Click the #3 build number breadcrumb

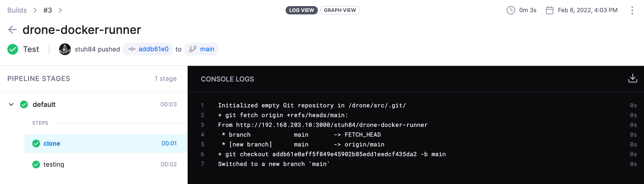click(x=47, y=10)
